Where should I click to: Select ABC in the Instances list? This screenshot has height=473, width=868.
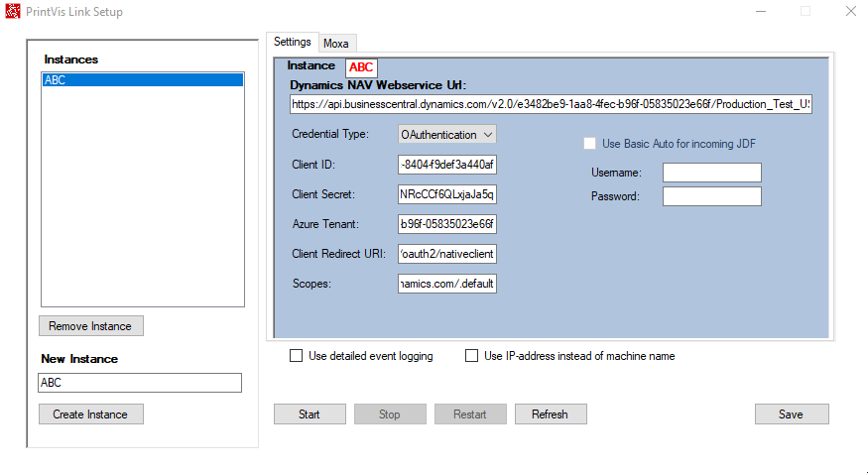pos(142,80)
